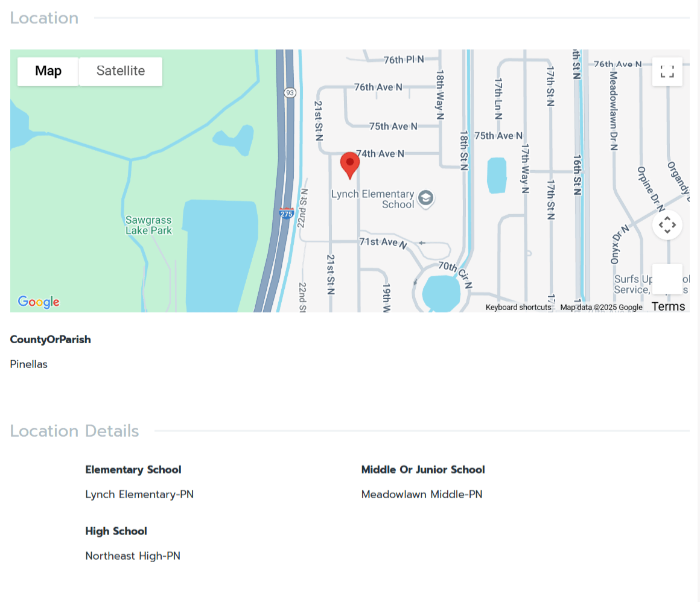
Task: Click the I-275 interstate shield marker
Action: pos(286,214)
